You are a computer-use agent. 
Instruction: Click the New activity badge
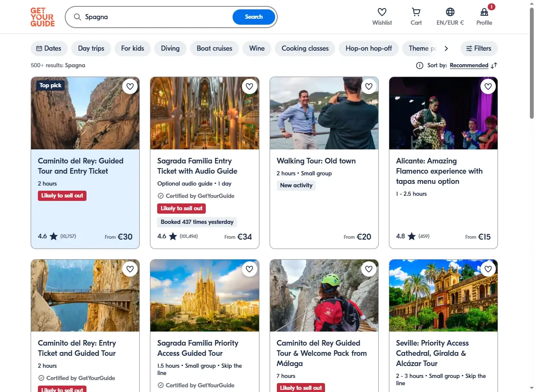tap(296, 185)
